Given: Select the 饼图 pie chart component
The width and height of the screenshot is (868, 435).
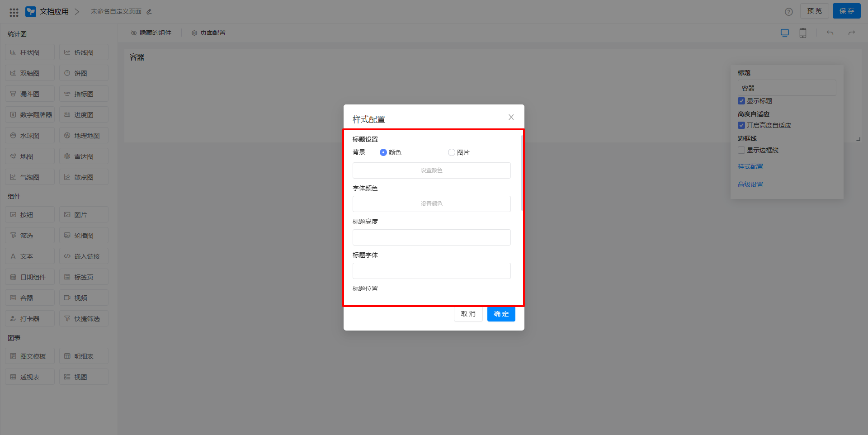Looking at the screenshot, I should 83,73.
